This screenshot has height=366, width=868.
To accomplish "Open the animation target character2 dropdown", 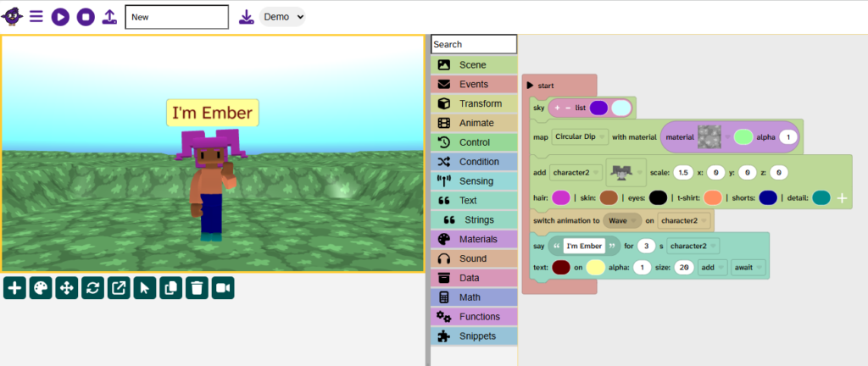I will [684, 220].
